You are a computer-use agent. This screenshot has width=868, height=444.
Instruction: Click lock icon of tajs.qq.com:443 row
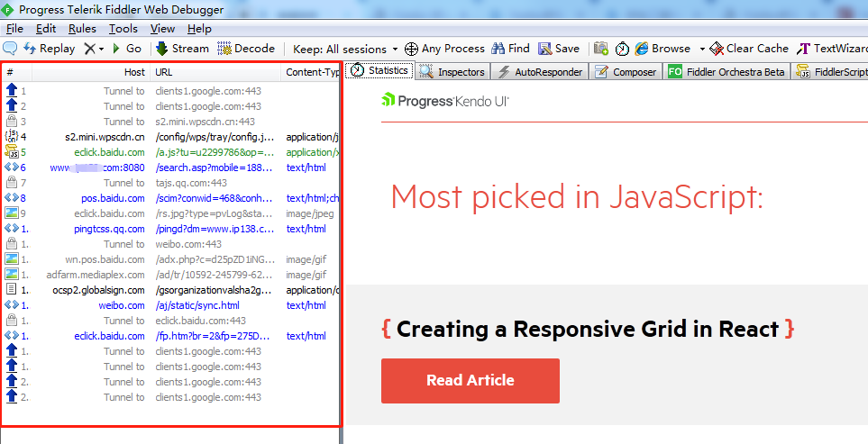click(x=11, y=182)
